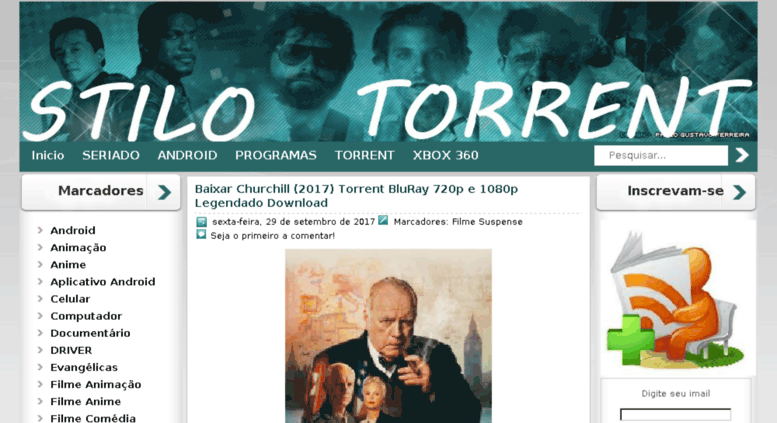Click the RSS feed subscription image
This screenshot has height=423, width=777.
[676, 299]
